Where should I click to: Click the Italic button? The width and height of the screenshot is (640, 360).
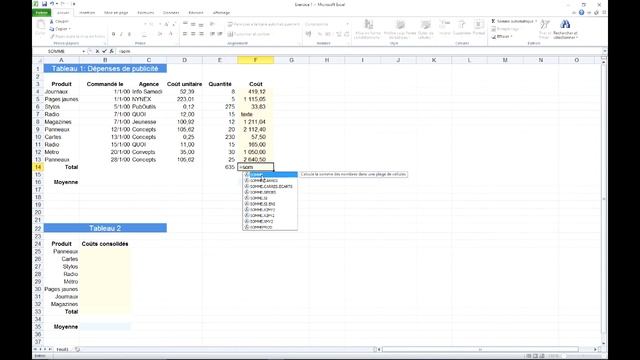pos(121,34)
